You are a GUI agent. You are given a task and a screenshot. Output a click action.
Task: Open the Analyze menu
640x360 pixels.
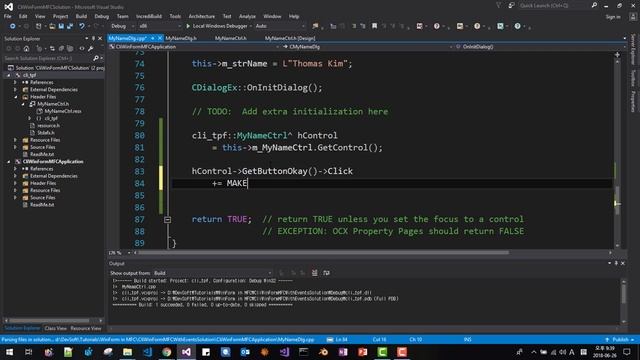247,16
